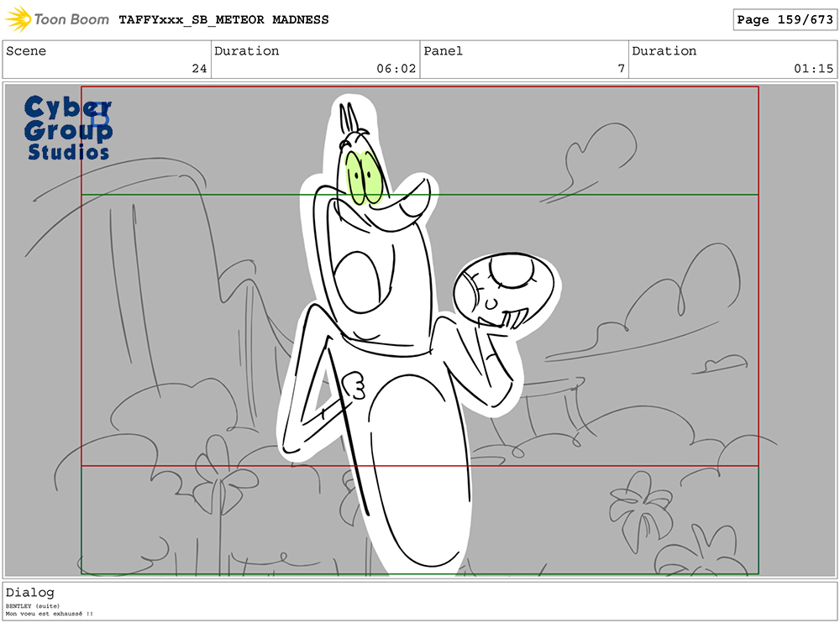The height and width of the screenshot is (623, 840).
Task: Click the Toon Boom logo
Action: (x=57, y=19)
